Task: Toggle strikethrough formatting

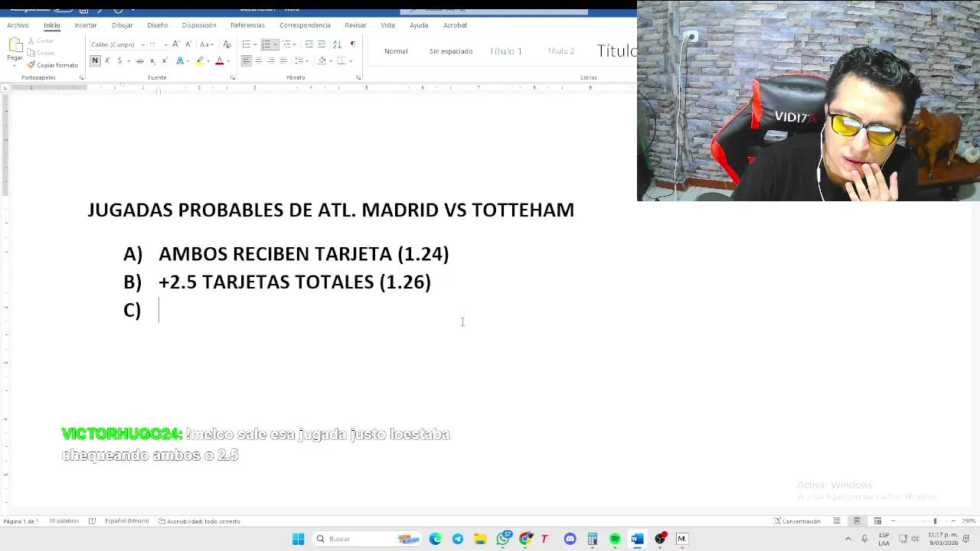Action: click(139, 60)
